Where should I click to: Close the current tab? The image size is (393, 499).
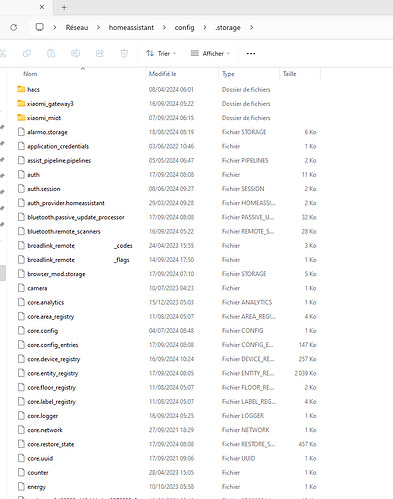pos(42,7)
